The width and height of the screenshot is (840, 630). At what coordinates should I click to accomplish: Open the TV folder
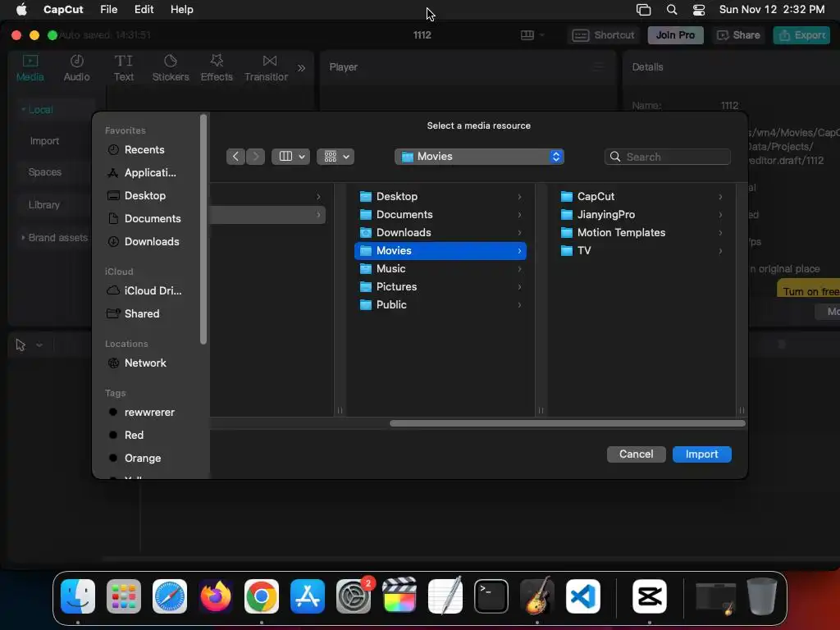pyautogui.click(x=641, y=251)
